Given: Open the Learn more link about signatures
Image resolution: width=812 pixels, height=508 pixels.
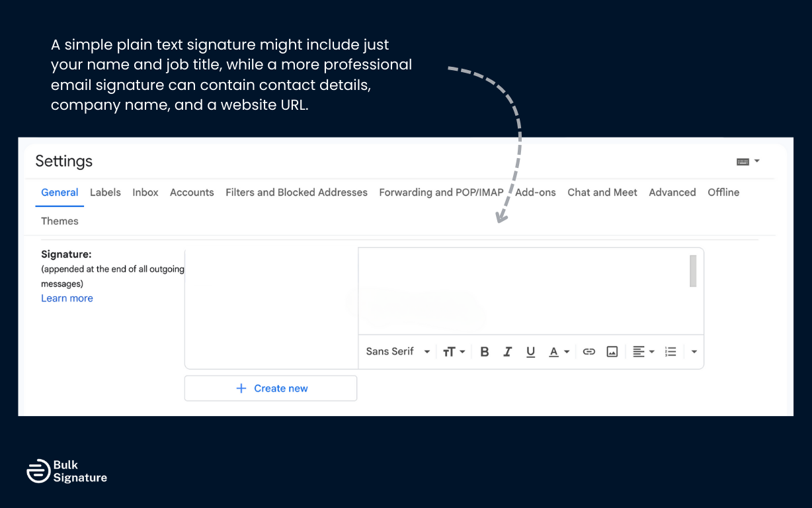Looking at the screenshot, I should click(x=67, y=298).
